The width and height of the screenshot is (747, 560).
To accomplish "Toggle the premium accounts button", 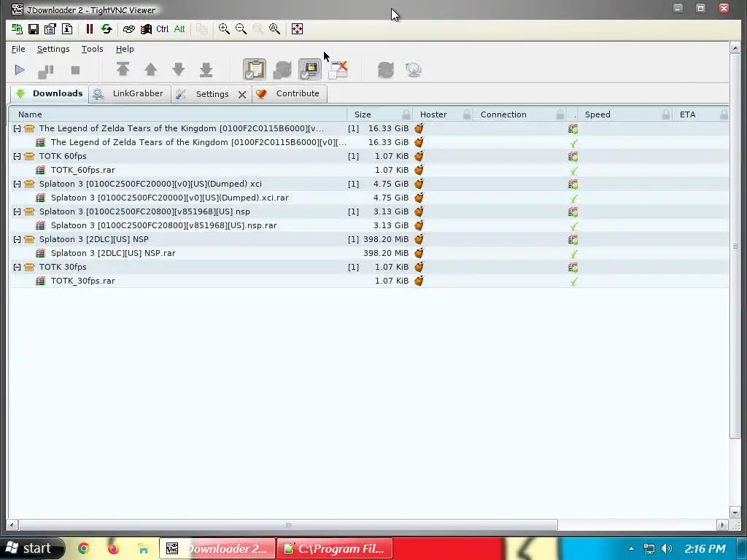I will point(309,69).
